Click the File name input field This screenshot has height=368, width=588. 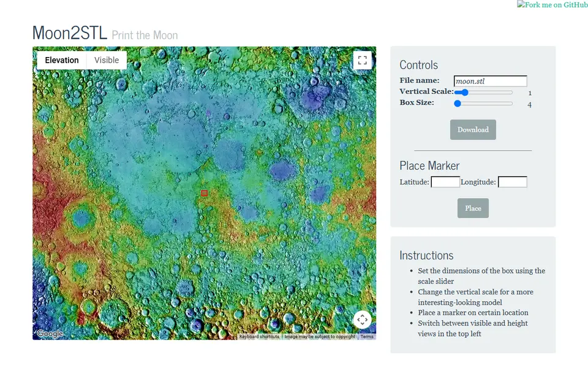[490, 81]
